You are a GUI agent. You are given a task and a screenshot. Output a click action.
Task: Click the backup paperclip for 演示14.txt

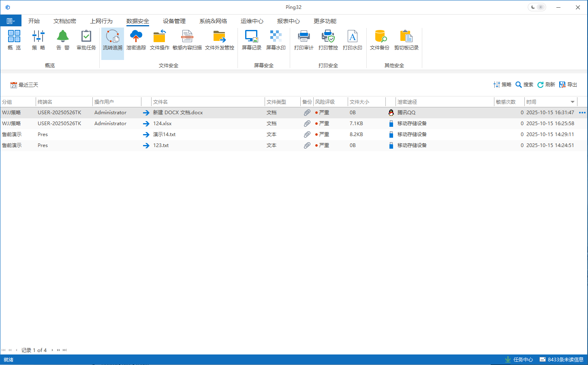(307, 134)
